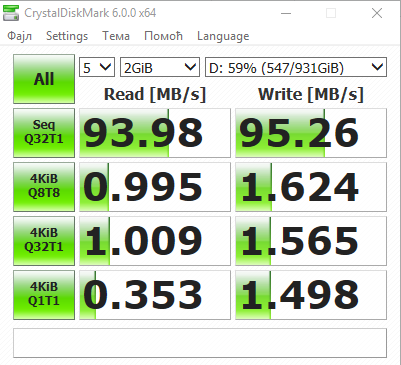This screenshot has height=365, width=401.
Task: Click the 4KiB Q32T1 read value 1.009
Action: click(155, 241)
